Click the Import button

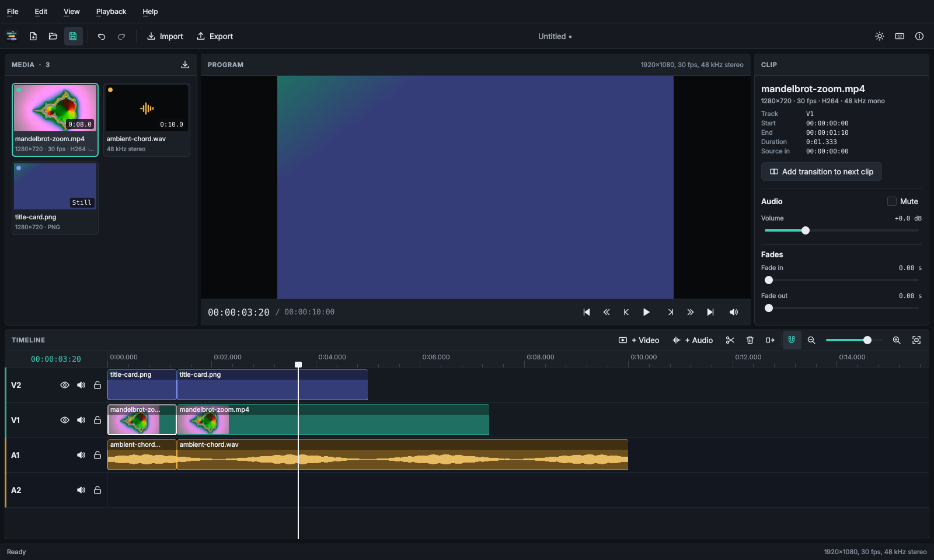point(165,36)
